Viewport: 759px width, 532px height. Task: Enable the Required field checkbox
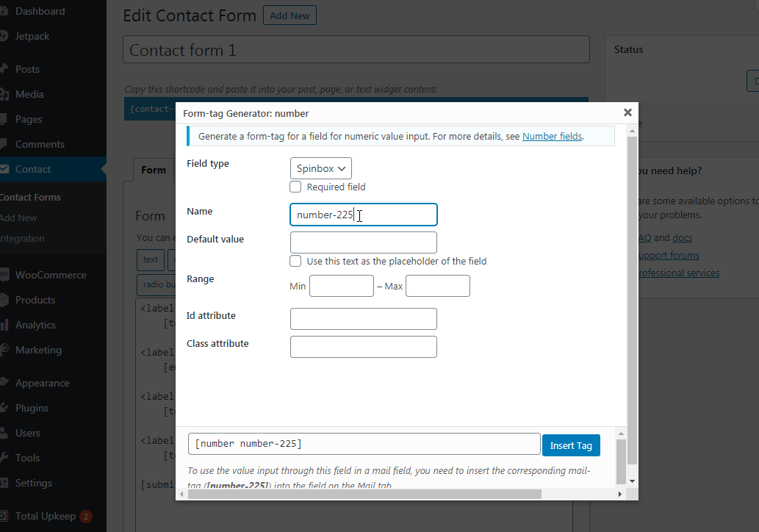click(x=295, y=187)
